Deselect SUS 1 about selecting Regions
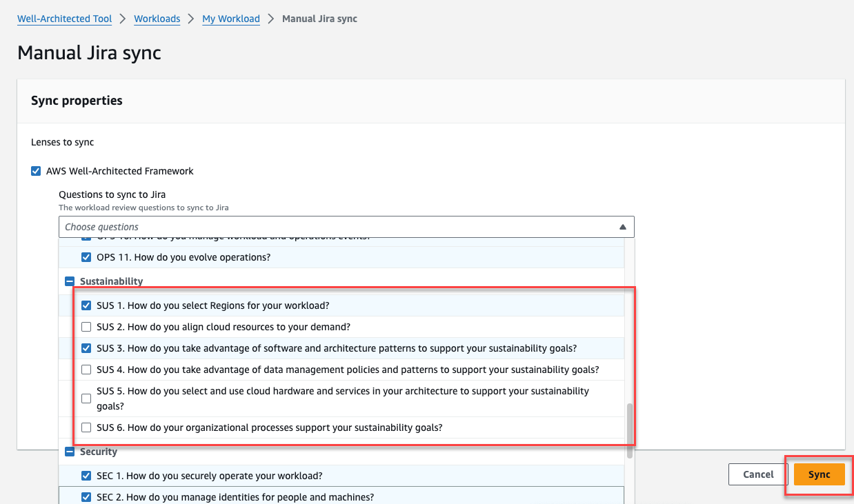This screenshot has width=854, height=504. (86, 305)
